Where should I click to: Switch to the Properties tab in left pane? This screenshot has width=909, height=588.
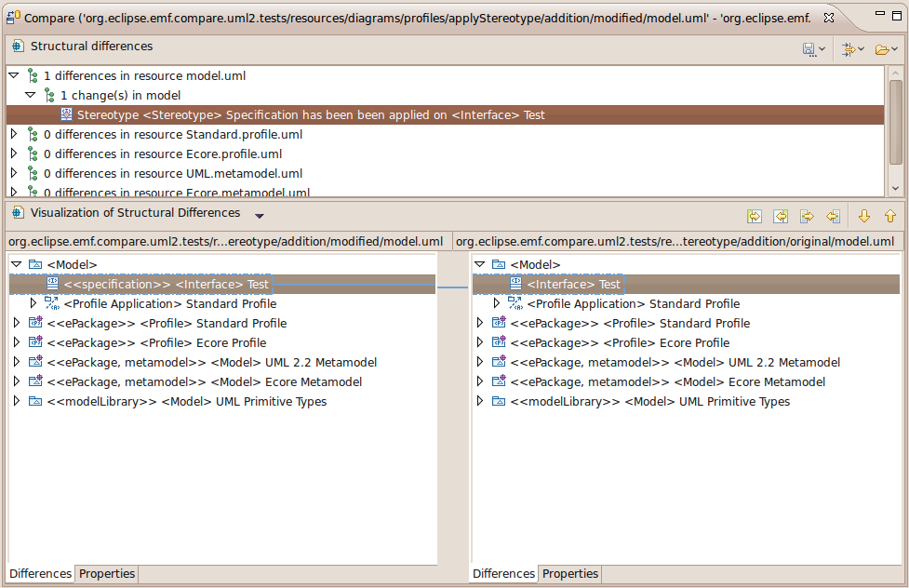[x=107, y=573]
